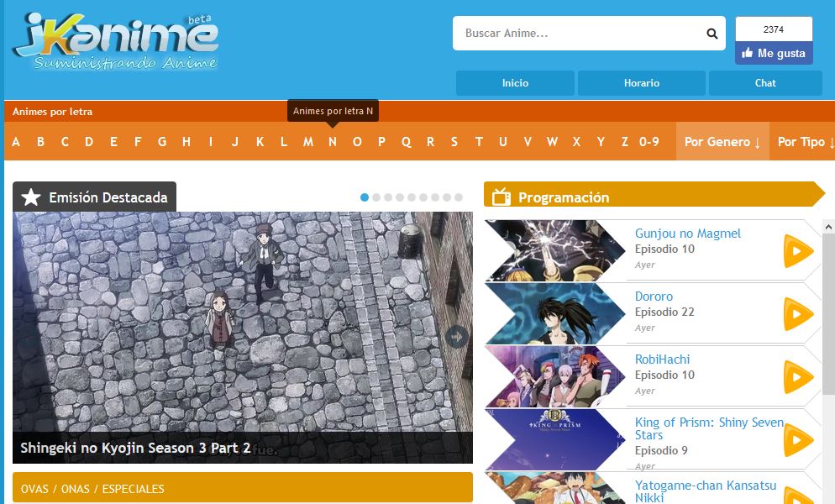
Task: Select letter N in the alphabet bar
Action: (x=332, y=141)
